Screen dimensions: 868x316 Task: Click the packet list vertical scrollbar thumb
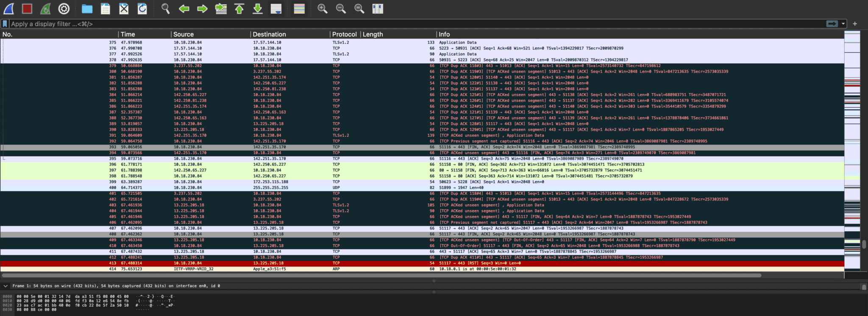pyautogui.click(x=864, y=244)
